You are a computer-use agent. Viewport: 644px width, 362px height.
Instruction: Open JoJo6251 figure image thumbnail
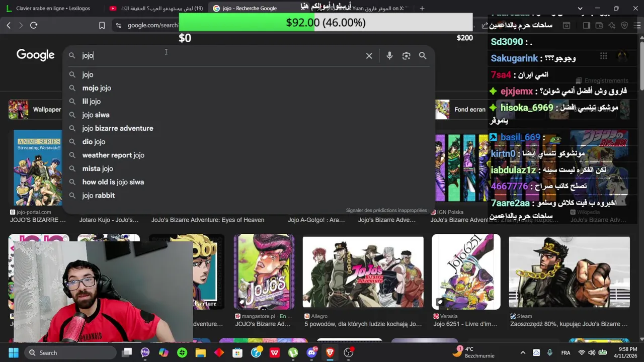tap(466, 271)
